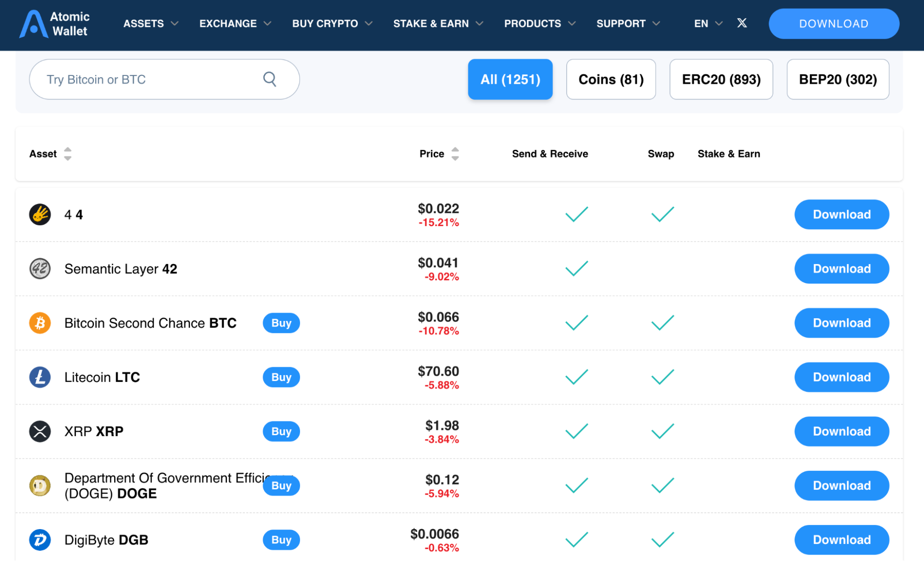The height and width of the screenshot is (561, 924).
Task: Select the BEP20 (302) filter chip
Action: pos(837,79)
